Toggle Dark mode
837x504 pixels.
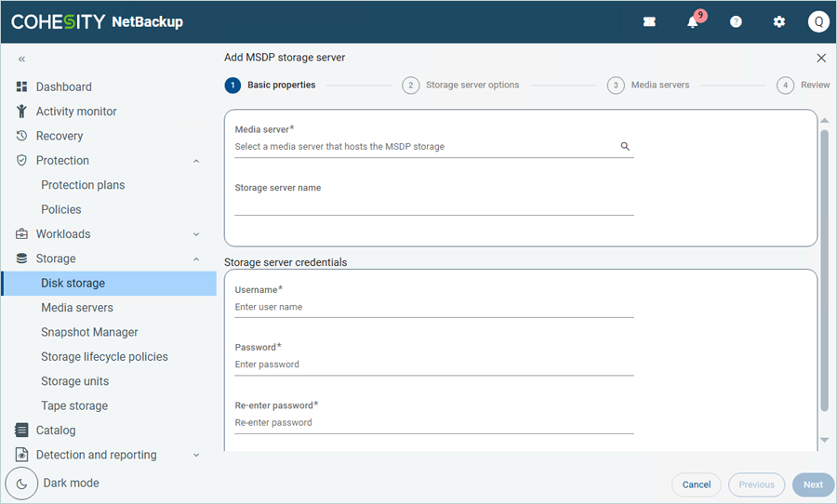click(x=21, y=484)
